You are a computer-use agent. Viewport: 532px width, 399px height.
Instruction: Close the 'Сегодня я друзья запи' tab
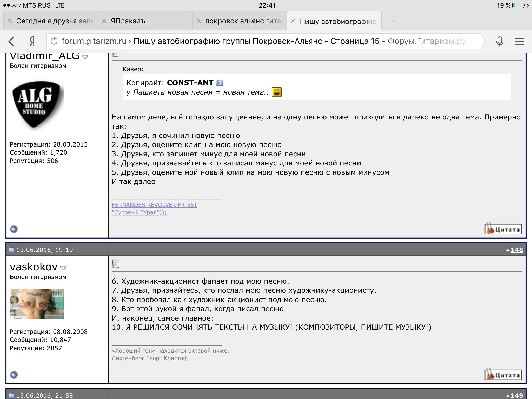coord(10,21)
